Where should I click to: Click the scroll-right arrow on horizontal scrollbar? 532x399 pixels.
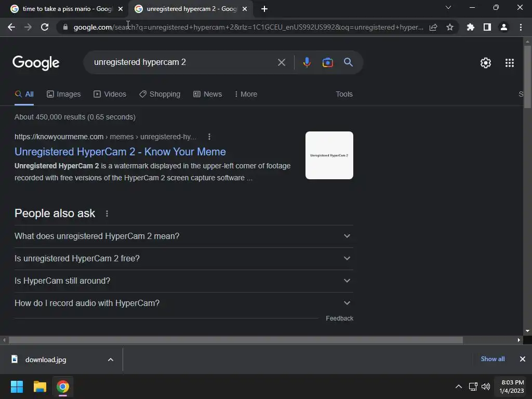click(x=519, y=340)
